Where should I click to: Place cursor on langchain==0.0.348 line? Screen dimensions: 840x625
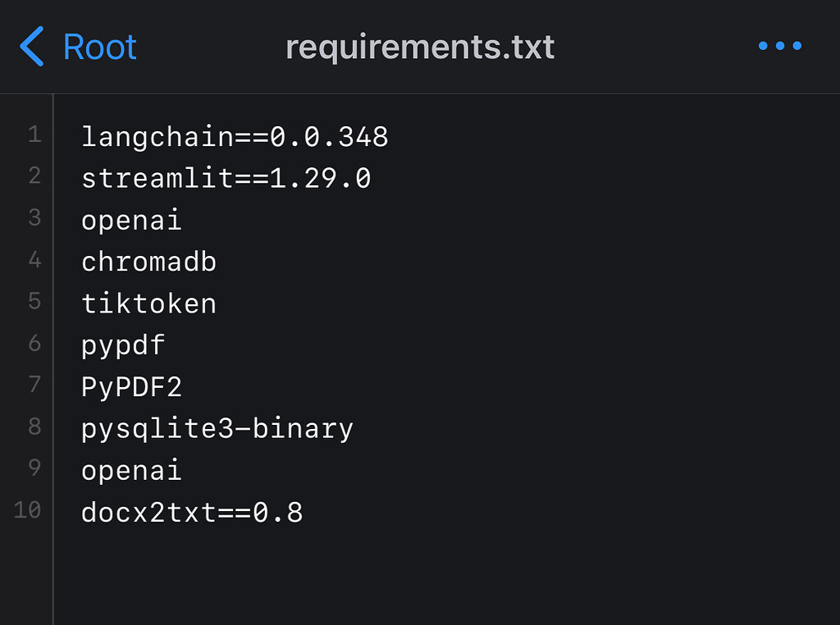coord(235,137)
